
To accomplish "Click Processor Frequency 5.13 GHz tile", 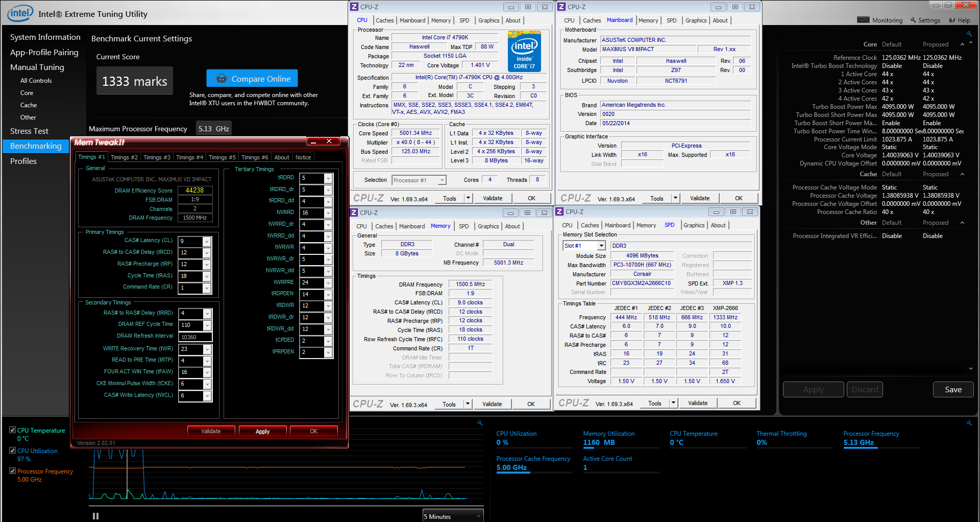I will coord(880,438).
